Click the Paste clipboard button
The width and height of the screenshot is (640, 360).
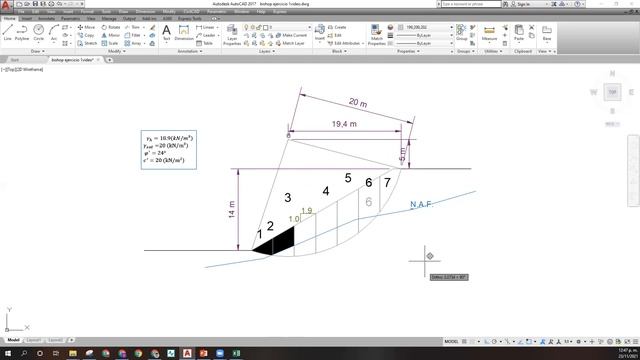(x=519, y=33)
